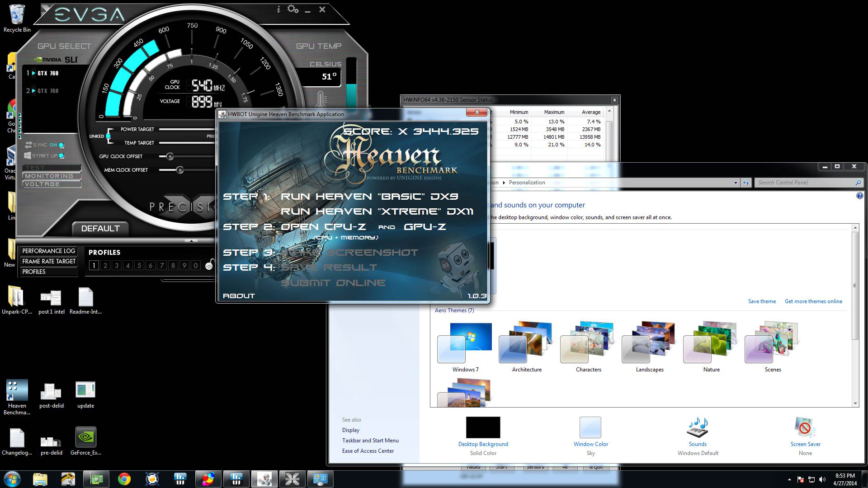Open the temperature monitor taskbar icon showing 46

[x=68, y=479]
